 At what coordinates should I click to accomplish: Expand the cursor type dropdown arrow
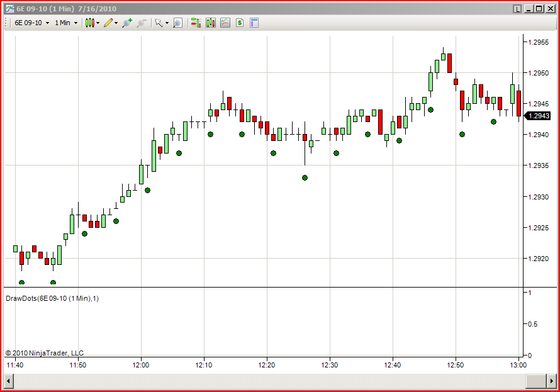[x=167, y=23]
